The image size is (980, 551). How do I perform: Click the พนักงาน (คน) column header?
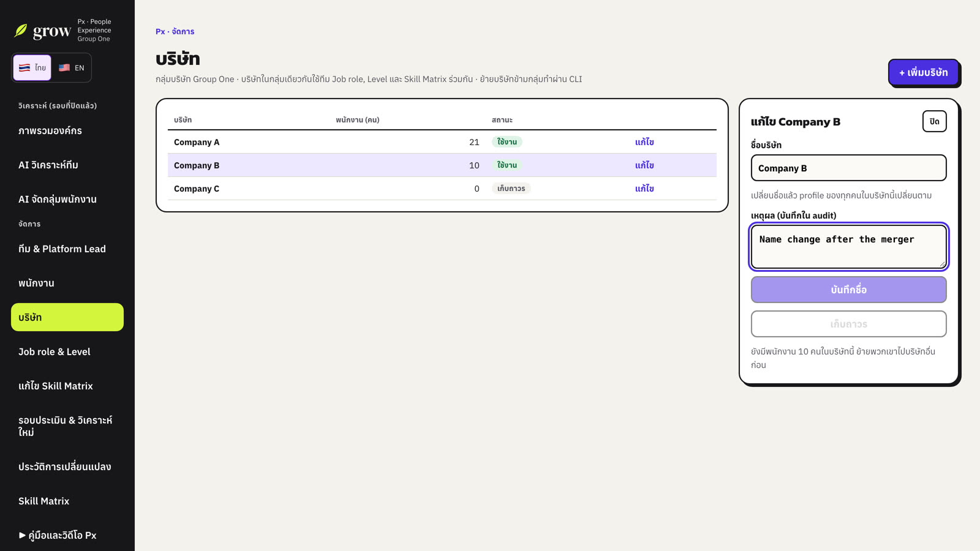[x=358, y=120]
